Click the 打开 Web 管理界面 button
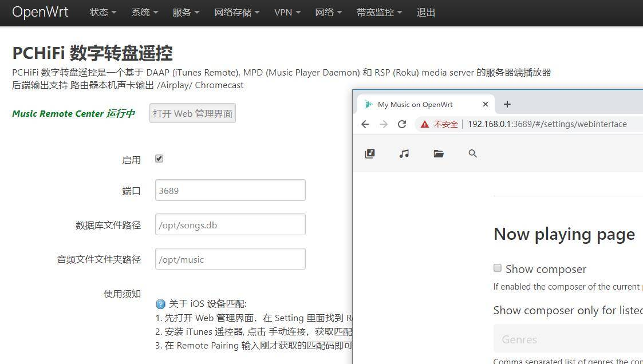The image size is (643, 364). pyautogui.click(x=192, y=113)
